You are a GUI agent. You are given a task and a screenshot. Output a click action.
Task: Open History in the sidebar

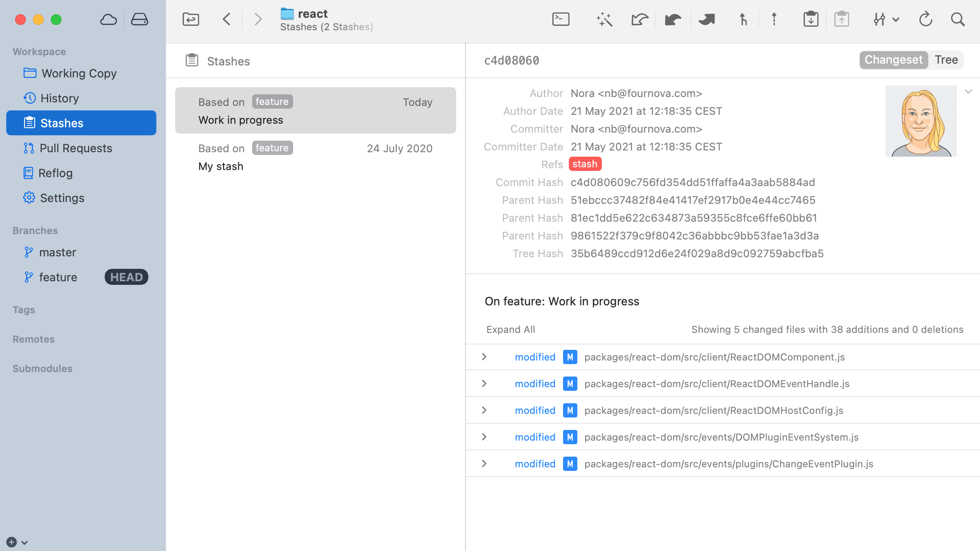59,98
